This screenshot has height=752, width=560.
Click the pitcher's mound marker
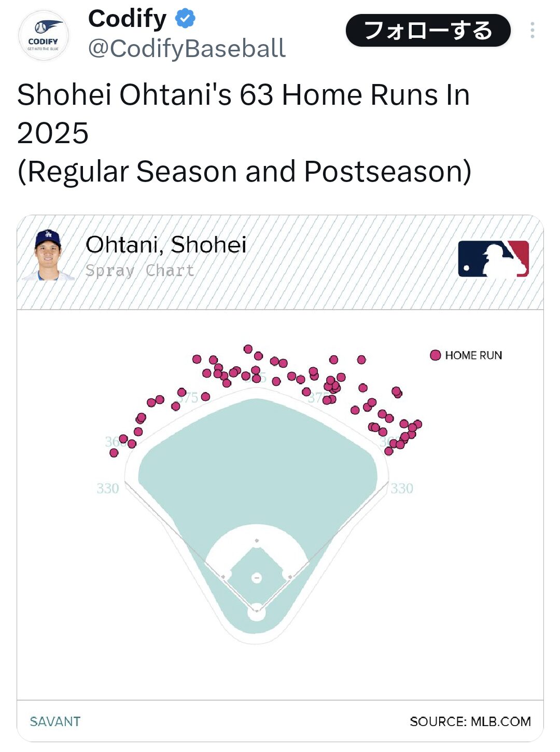(256, 578)
